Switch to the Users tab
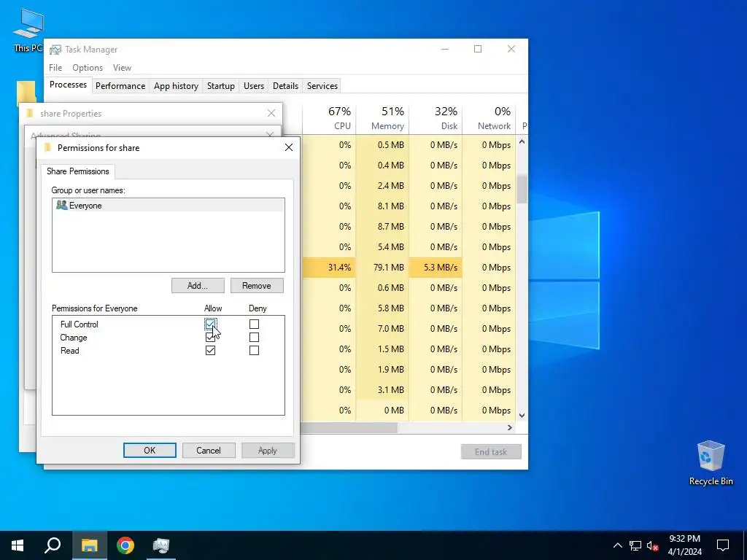The width and height of the screenshot is (747, 560). 253,86
